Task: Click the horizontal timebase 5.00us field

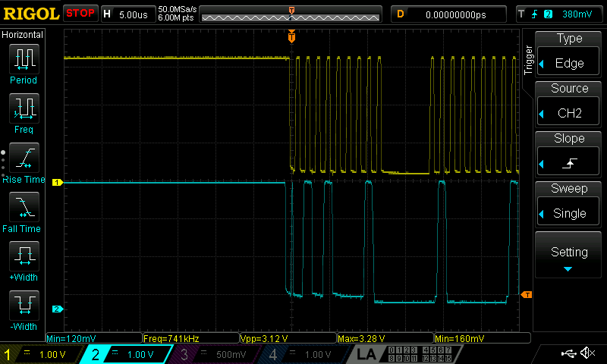Action: (x=127, y=14)
